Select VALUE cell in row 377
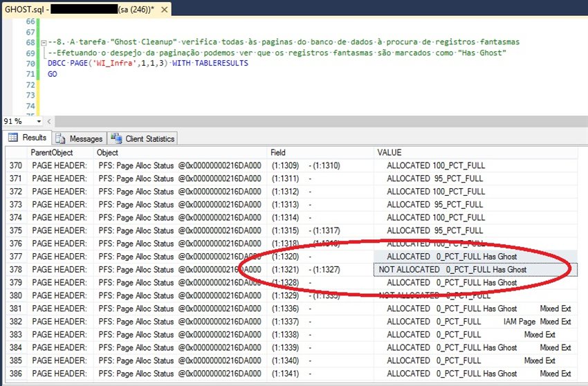Image resolution: width=588 pixels, height=386 pixels. (x=475, y=257)
